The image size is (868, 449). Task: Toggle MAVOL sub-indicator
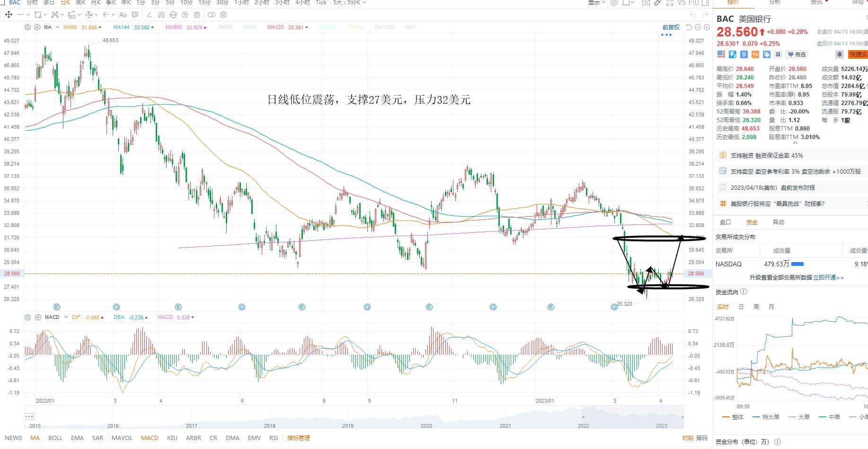click(x=122, y=438)
